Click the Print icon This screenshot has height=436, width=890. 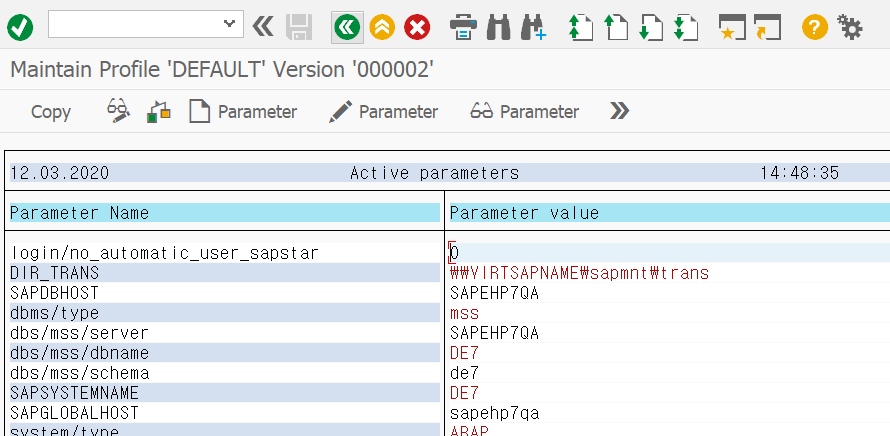(463, 27)
